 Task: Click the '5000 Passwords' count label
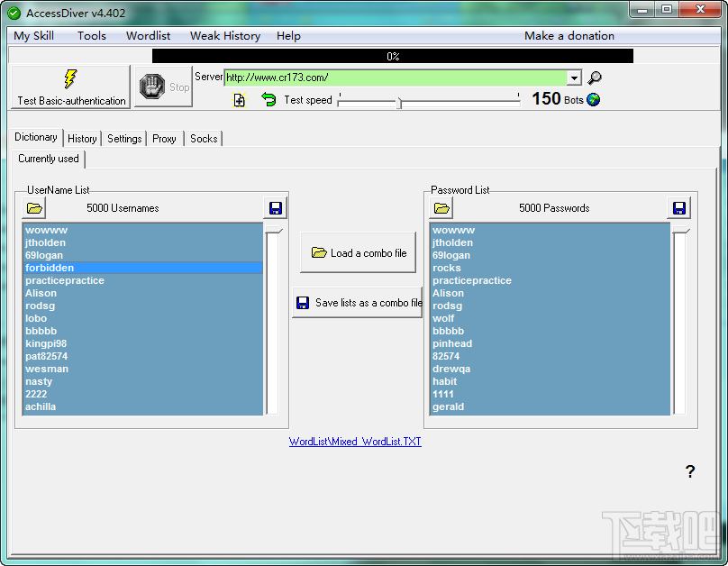pyautogui.click(x=554, y=208)
